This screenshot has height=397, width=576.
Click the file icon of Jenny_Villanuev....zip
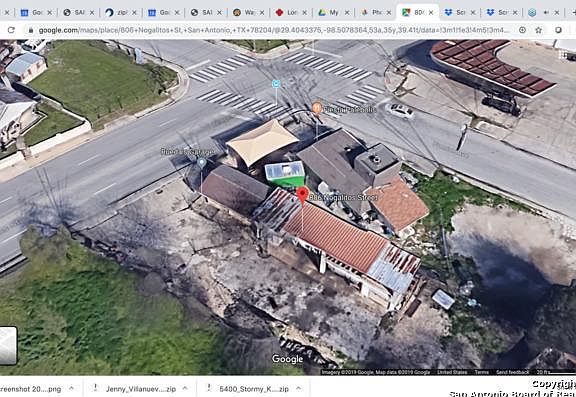96,388
